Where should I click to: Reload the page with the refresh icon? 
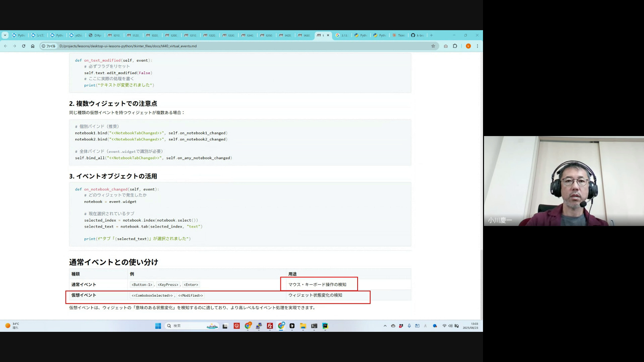tap(23, 46)
